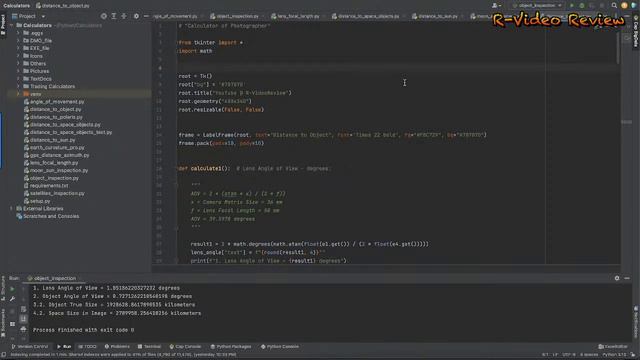Expand External Libraries node

pyautogui.click(x=11, y=209)
